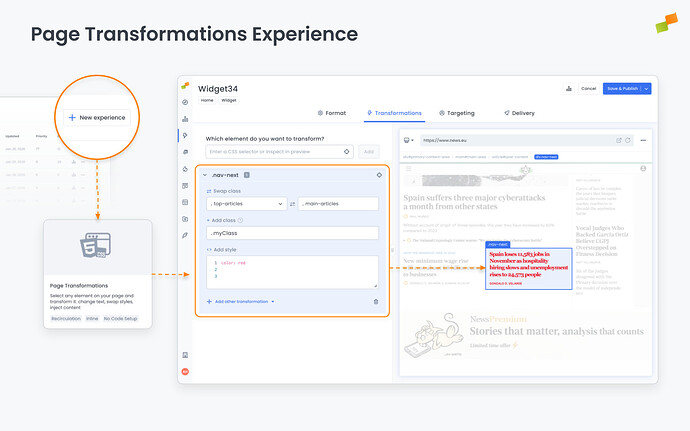Click the Vocal Judges article headline
This screenshot has width=690, height=431.
point(602,241)
